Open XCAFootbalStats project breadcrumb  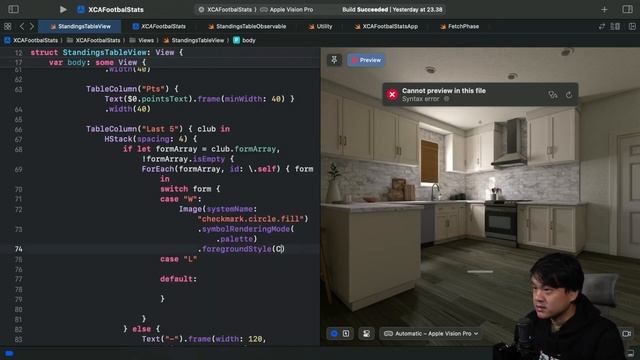click(x=31, y=40)
